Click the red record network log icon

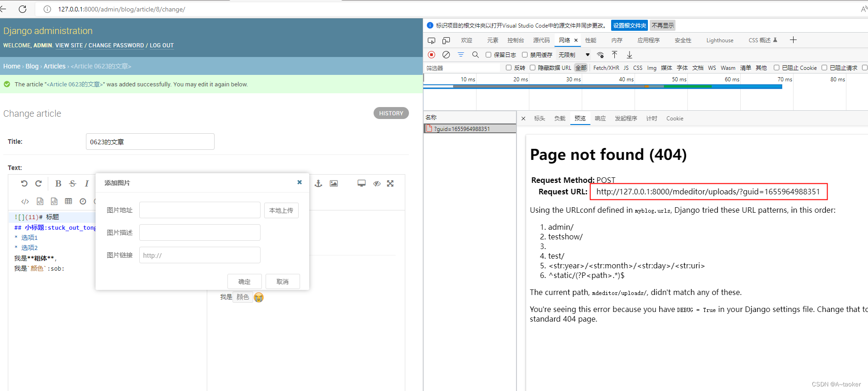click(x=431, y=55)
